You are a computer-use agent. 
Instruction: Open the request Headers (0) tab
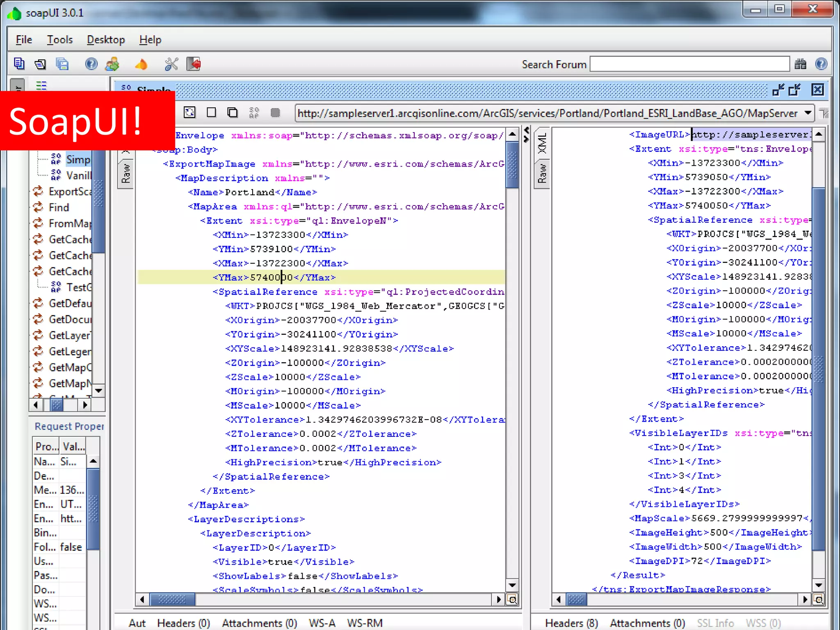click(x=183, y=623)
